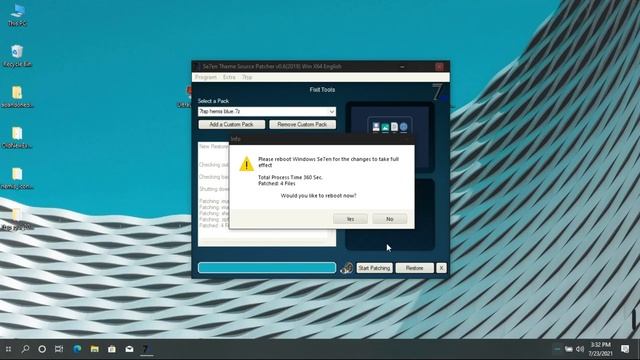Confirm reboot with the Yes button

point(350,219)
